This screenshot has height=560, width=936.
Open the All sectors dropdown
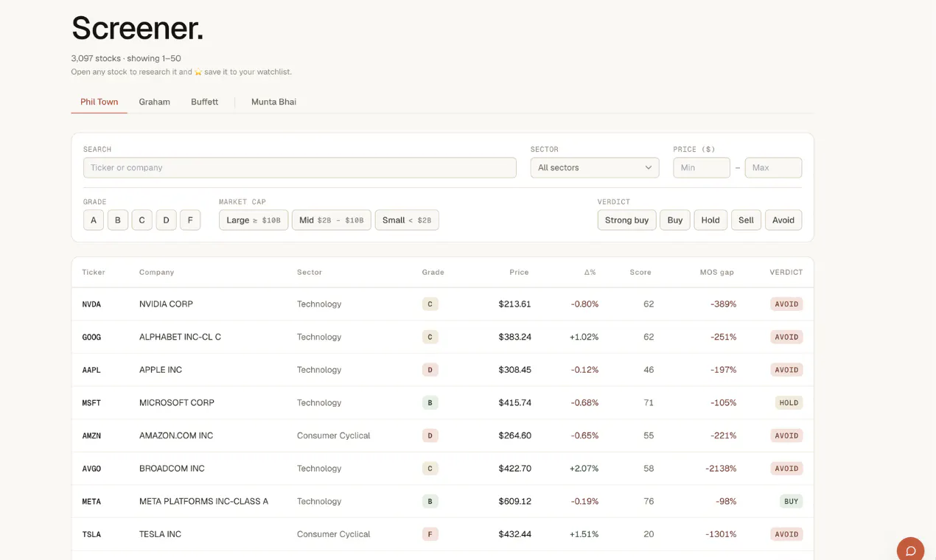(594, 167)
